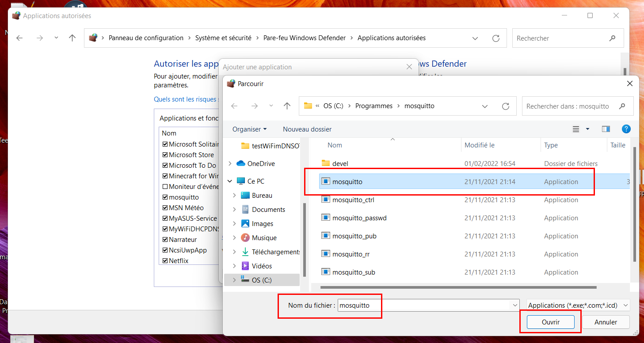
Task: Click the devel folder icon
Action: pos(326,163)
